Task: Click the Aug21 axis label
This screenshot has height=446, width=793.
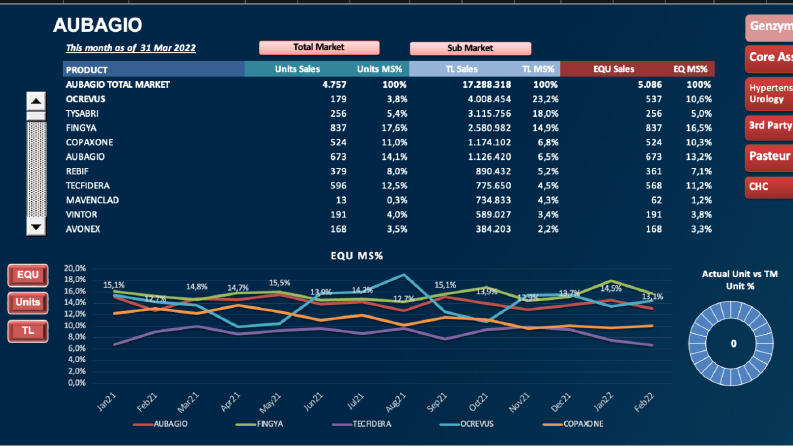Action: pos(395,403)
